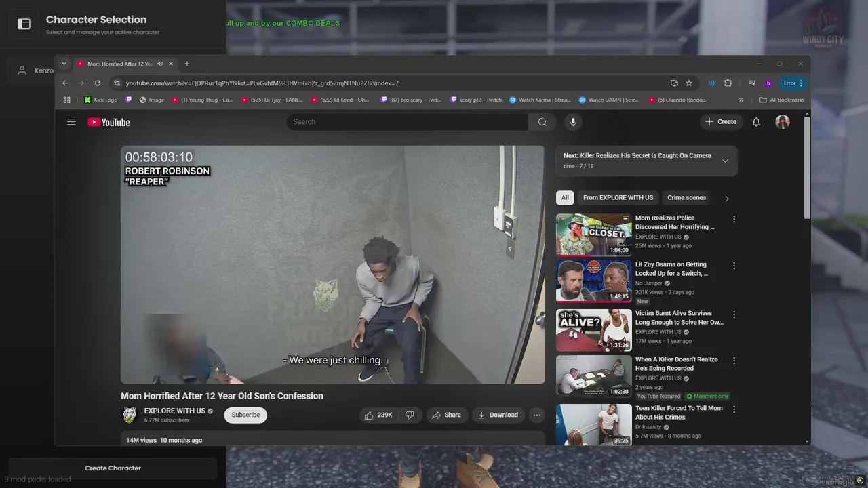The width and height of the screenshot is (868, 488).
Task: Go to the YouTube home logo
Action: coord(108,122)
